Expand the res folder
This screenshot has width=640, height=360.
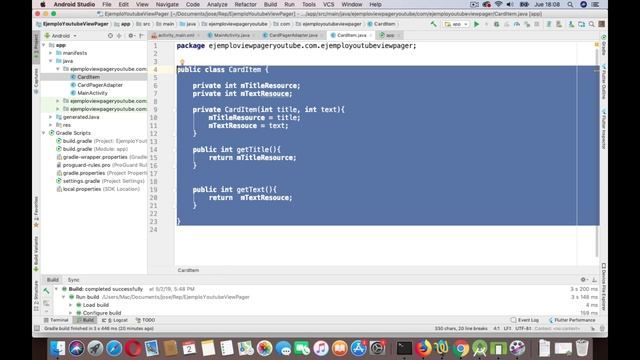(x=51, y=125)
